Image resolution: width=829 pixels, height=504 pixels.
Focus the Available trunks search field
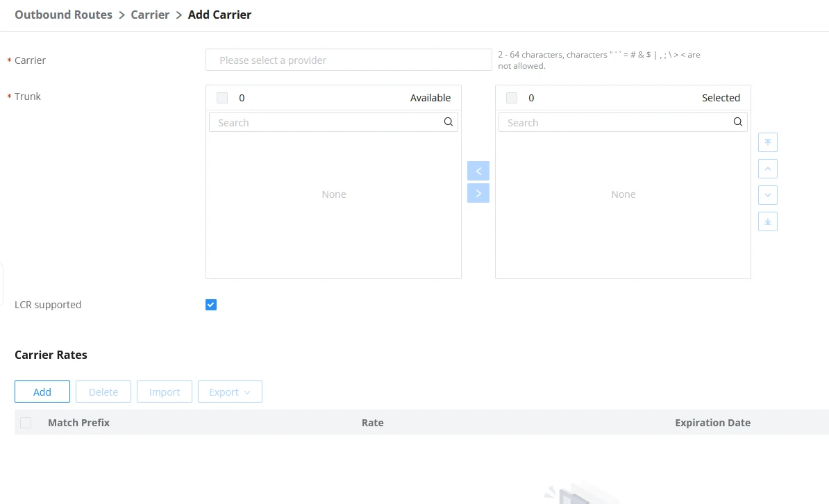coord(333,122)
